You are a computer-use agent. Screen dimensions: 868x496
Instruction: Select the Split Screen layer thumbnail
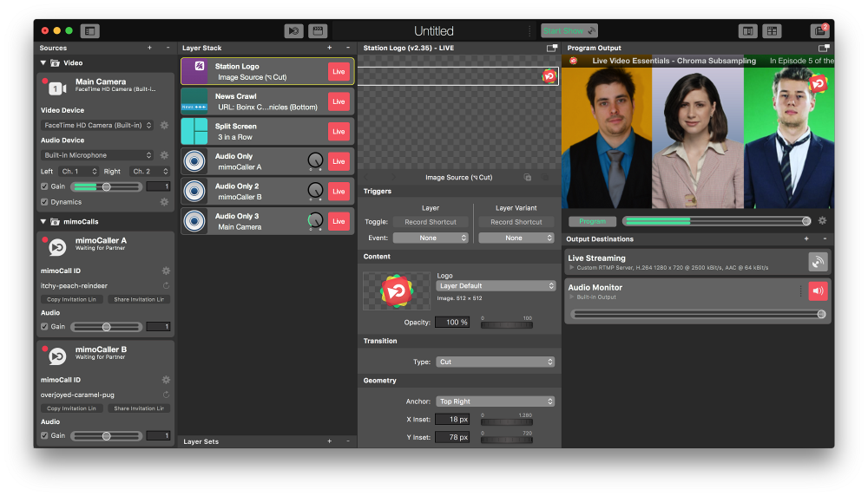click(194, 132)
